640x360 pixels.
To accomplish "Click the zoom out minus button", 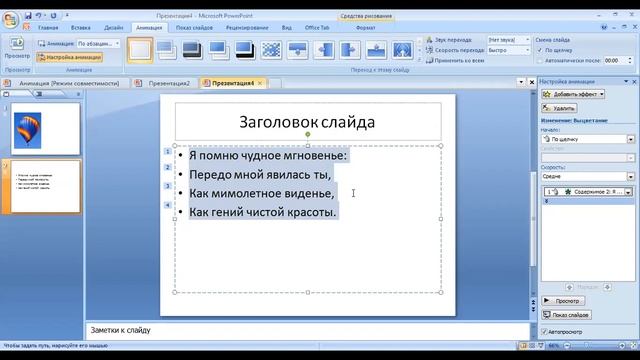I will coord(567,346).
